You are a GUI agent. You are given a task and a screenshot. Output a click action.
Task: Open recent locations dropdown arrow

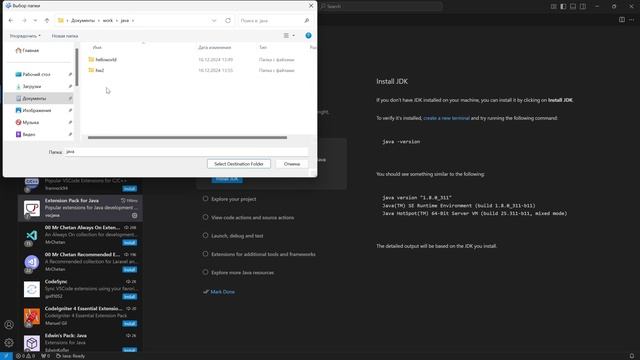click(x=35, y=20)
